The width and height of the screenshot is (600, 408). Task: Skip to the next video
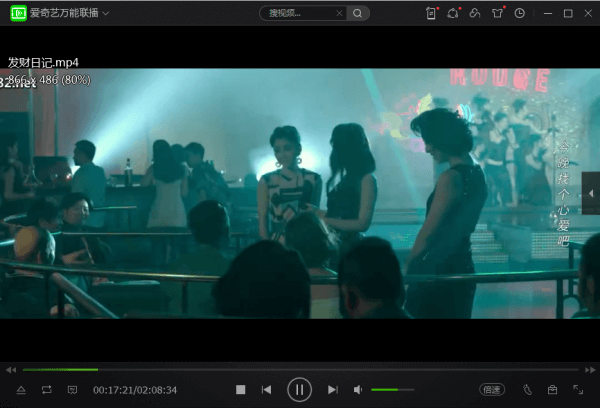(x=333, y=390)
